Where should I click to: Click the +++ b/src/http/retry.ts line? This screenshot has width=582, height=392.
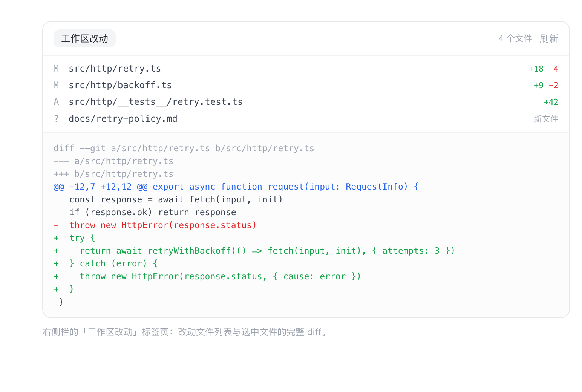pos(113,174)
